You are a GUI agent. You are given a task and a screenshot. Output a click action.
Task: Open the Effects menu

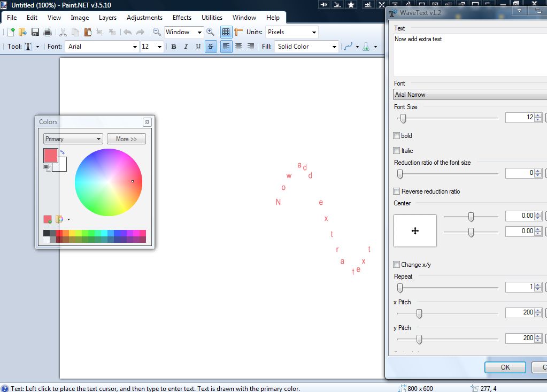click(x=182, y=17)
